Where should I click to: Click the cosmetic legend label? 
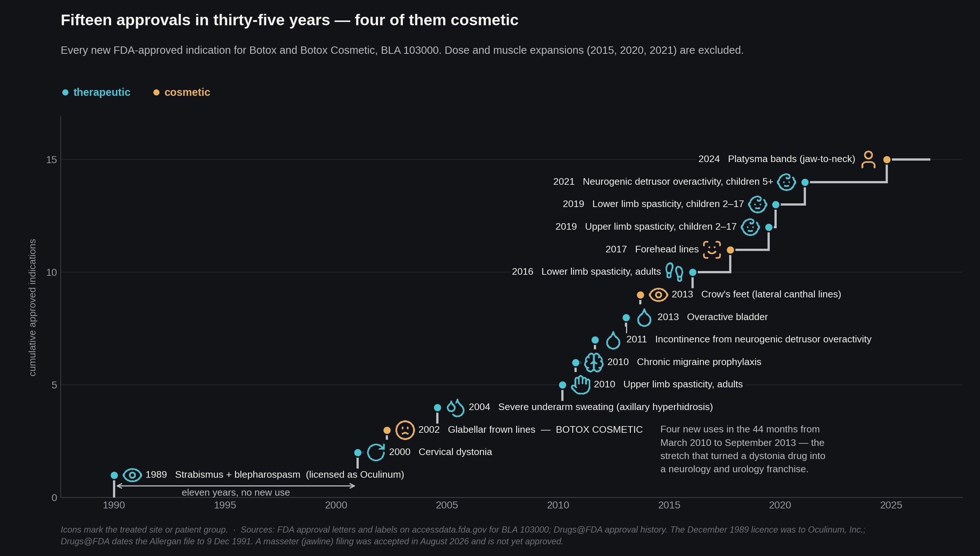187,93
